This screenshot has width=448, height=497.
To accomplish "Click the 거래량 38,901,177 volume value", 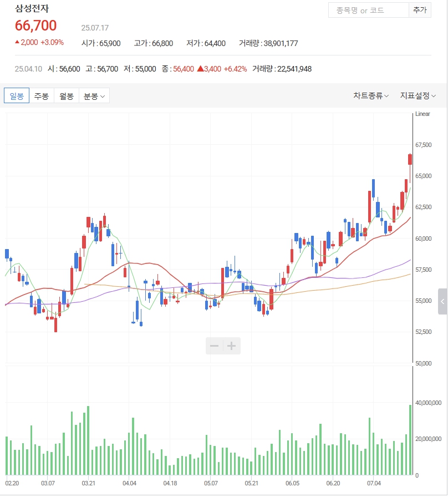I will point(268,43).
